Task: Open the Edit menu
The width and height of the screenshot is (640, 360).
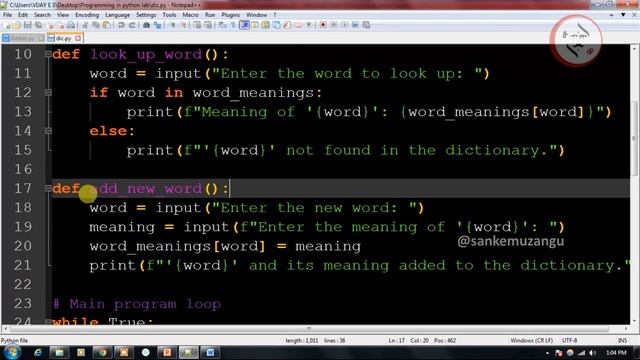Action: (x=23, y=15)
